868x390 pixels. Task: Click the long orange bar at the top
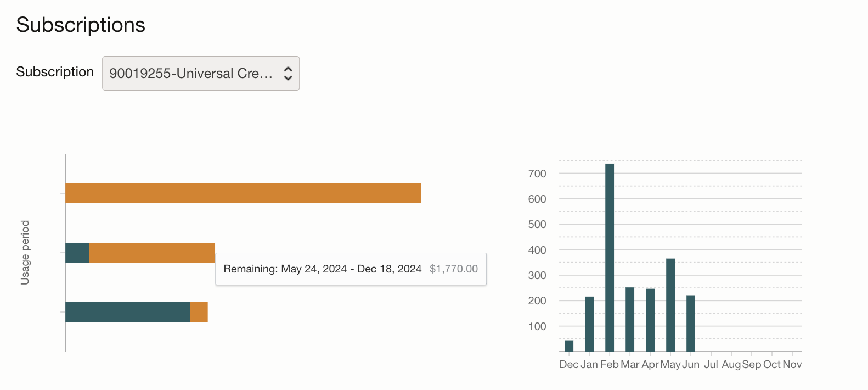[x=243, y=193]
